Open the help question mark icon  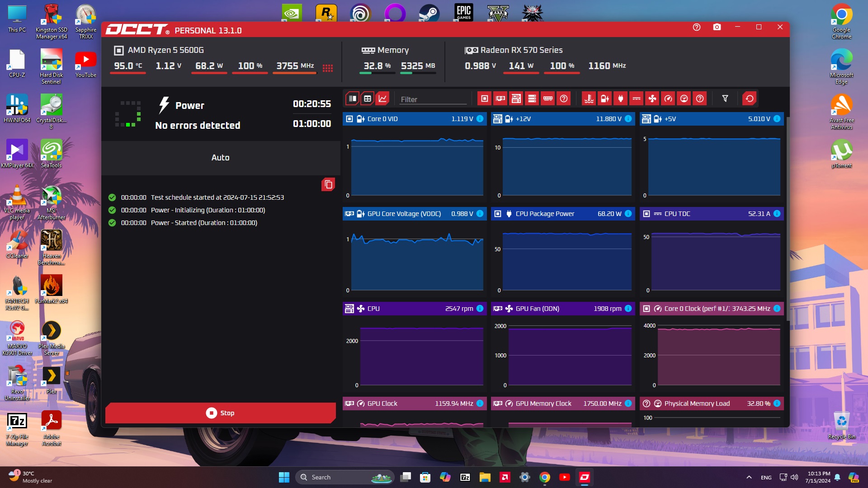click(697, 27)
